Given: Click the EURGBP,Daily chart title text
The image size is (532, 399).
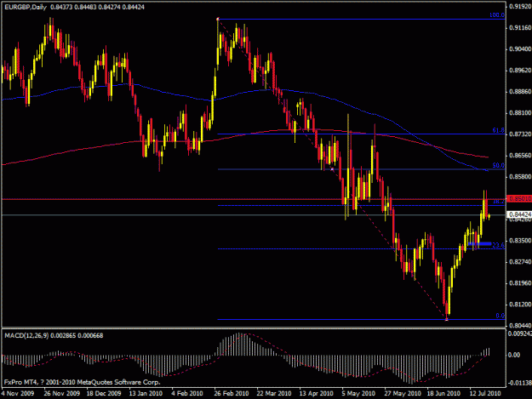Looking at the screenshot, I should coord(26,7).
